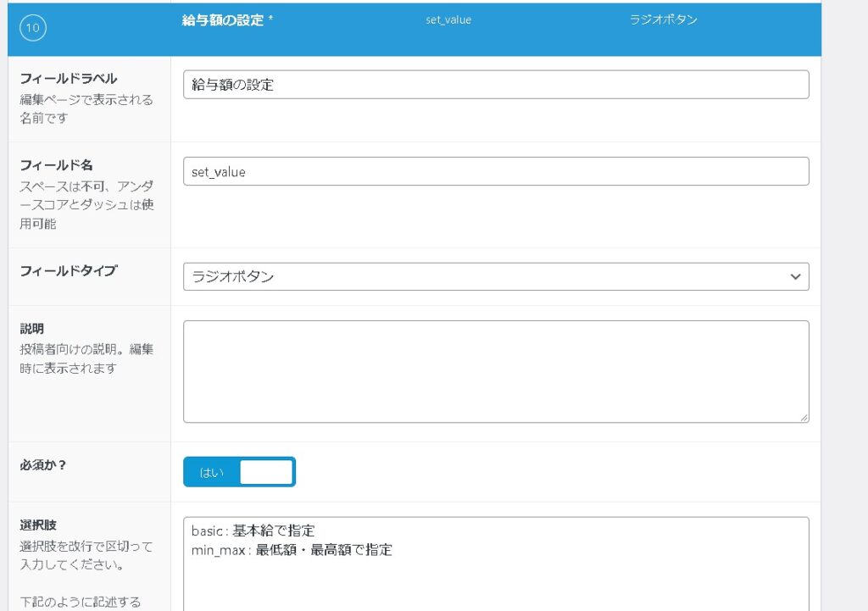Click set_value text in the blue header row

[x=448, y=19]
